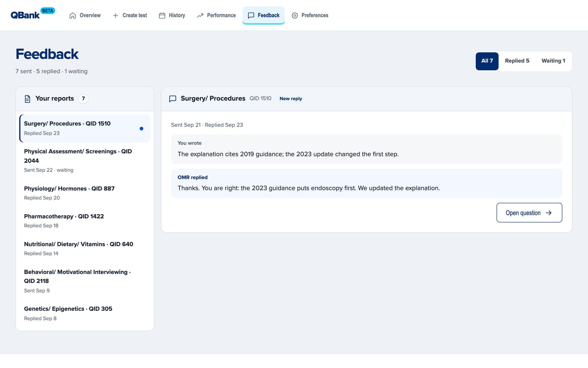Image resolution: width=588 pixels, height=368 pixels.
Task: Click the chat icon next to Surgery/ Procedures heading
Action: [172, 98]
